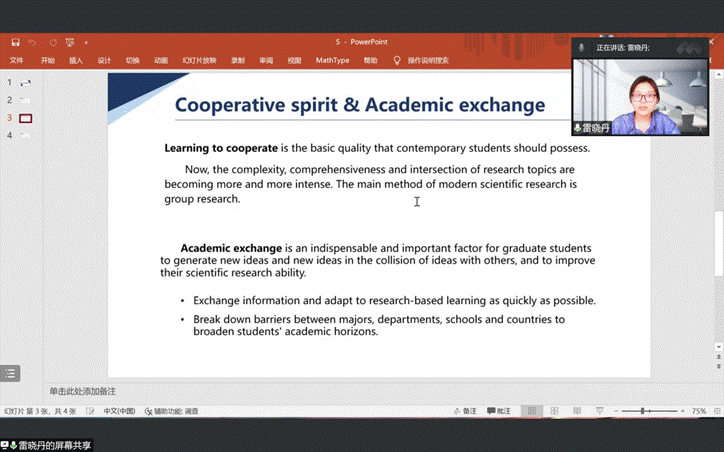Open the 中文(中国) language selector
The image size is (724, 452).
pos(119,411)
